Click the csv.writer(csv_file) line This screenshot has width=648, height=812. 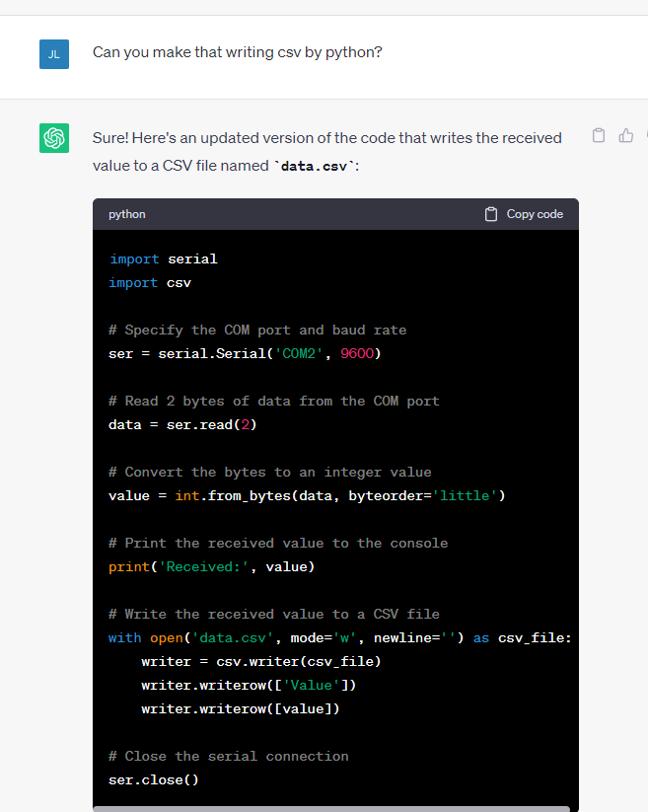261,661
